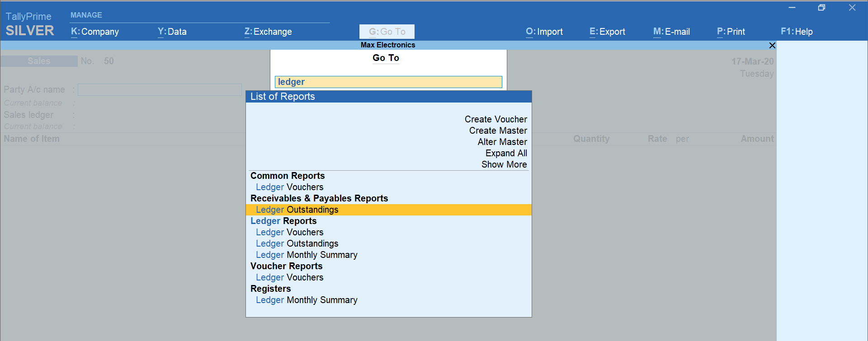Choose Create Master option

(x=498, y=131)
